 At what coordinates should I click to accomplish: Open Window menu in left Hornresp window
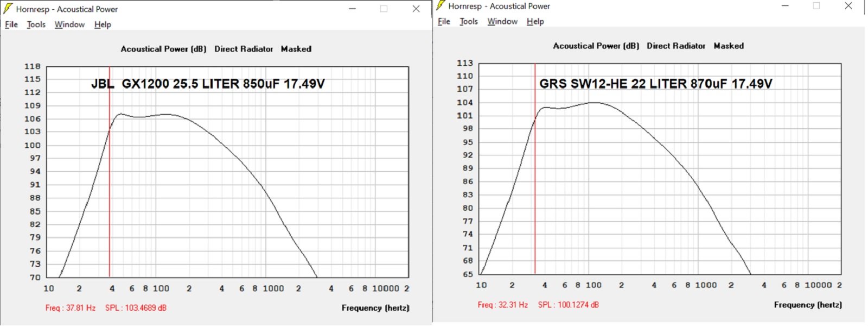(69, 24)
